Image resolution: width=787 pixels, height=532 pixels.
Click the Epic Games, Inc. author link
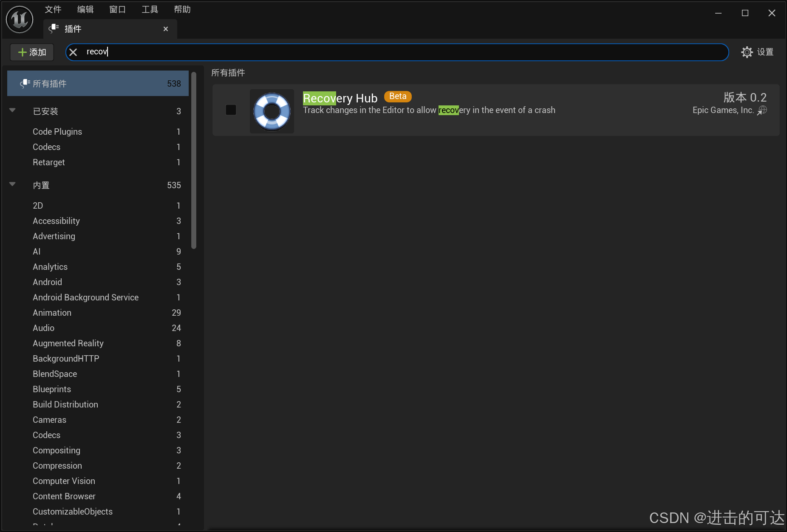coord(723,110)
